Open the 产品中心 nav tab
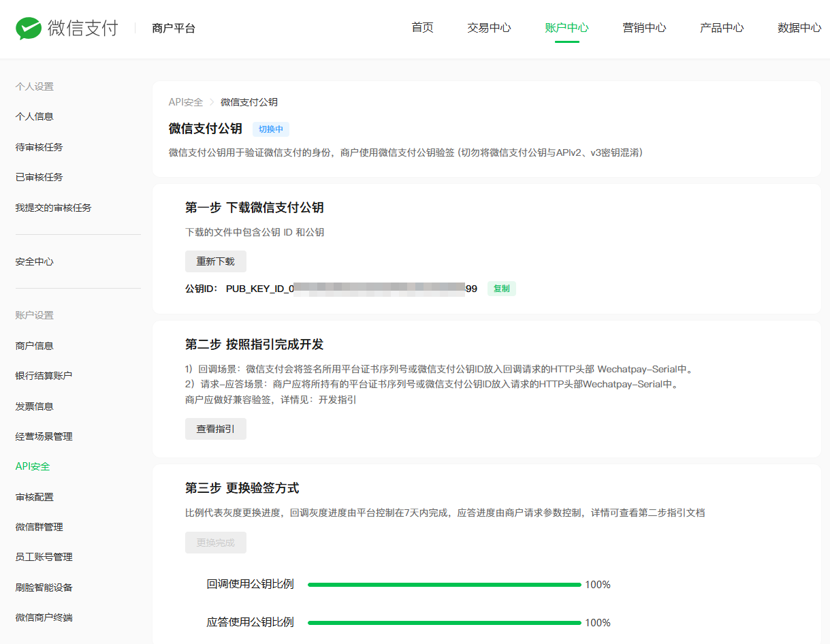Screen dimensions: 830x644 point(722,28)
